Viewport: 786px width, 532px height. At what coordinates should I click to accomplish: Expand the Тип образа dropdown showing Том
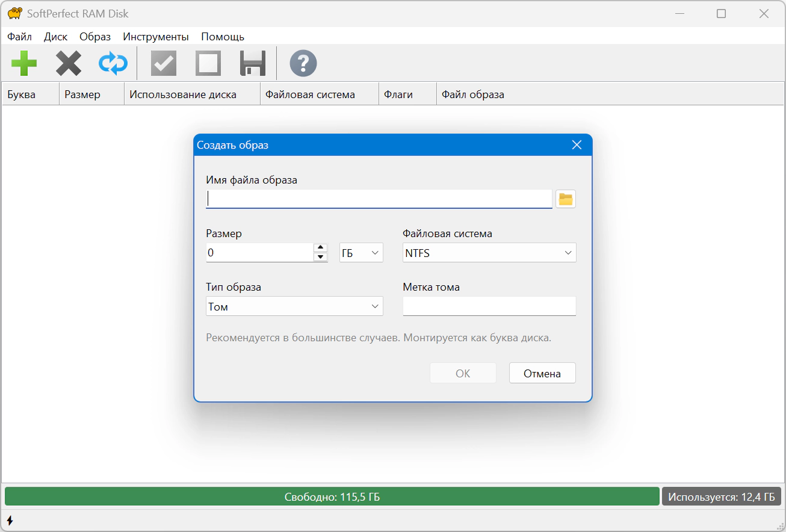pyautogui.click(x=294, y=306)
